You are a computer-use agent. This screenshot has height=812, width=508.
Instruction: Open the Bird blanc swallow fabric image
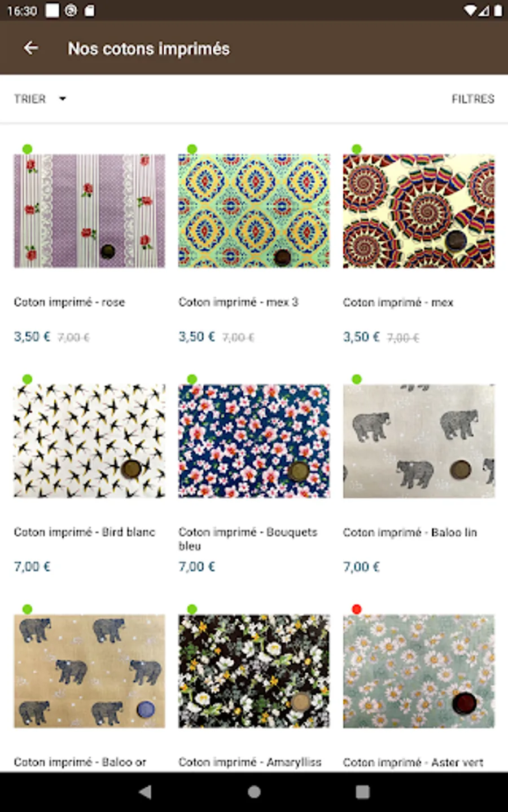coord(90,441)
